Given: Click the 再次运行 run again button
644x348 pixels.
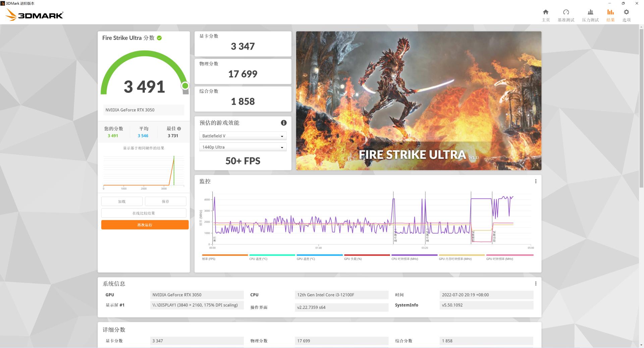Looking at the screenshot, I should click(x=145, y=225).
